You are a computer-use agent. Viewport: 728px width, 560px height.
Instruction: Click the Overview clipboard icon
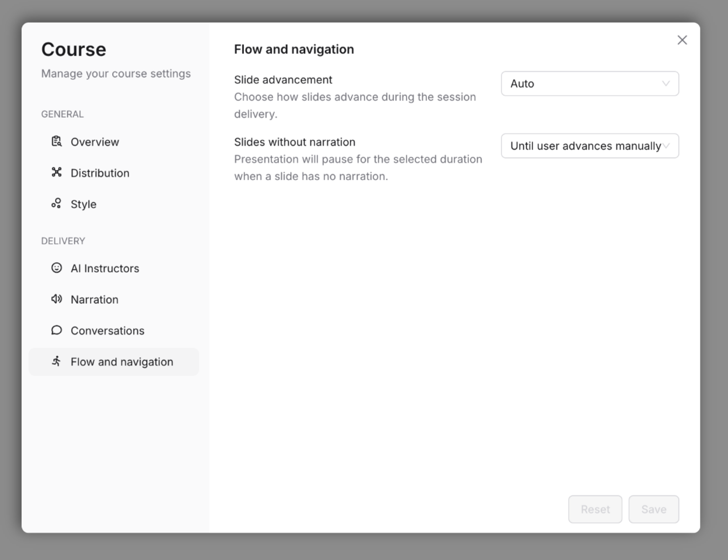pos(56,141)
